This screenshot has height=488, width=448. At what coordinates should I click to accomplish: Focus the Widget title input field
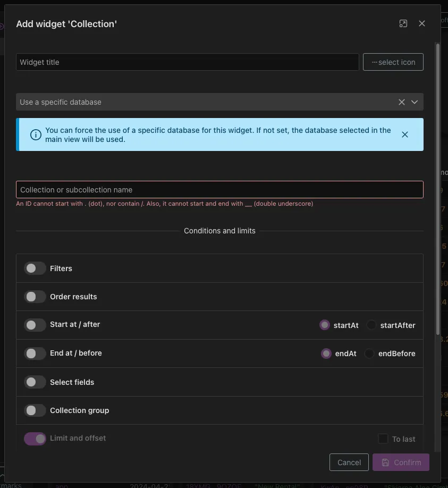(187, 62)
